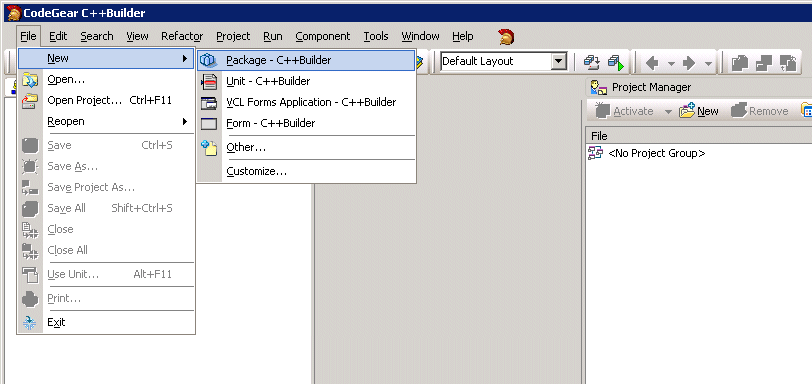This screenshot has height=384, width=812.
Task: Click the No Project Group tree icon
Action: (596, 153)
